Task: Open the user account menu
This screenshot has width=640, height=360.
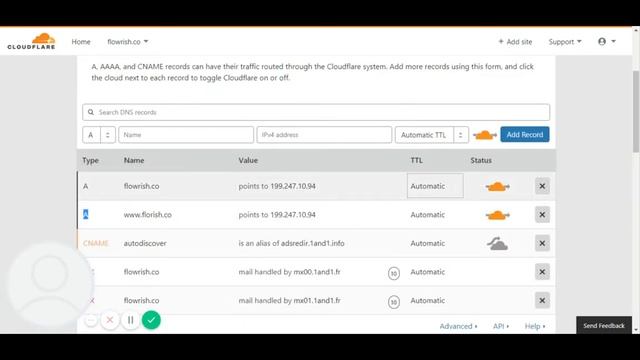Action: (607, 41)
